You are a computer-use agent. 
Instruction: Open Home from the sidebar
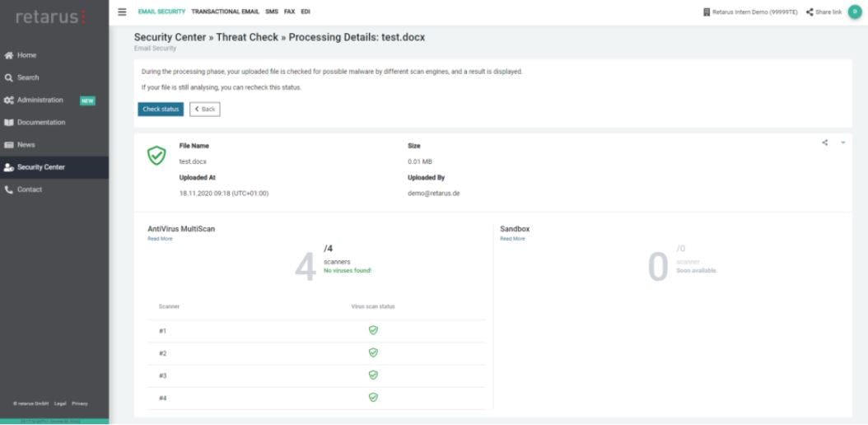26,55
